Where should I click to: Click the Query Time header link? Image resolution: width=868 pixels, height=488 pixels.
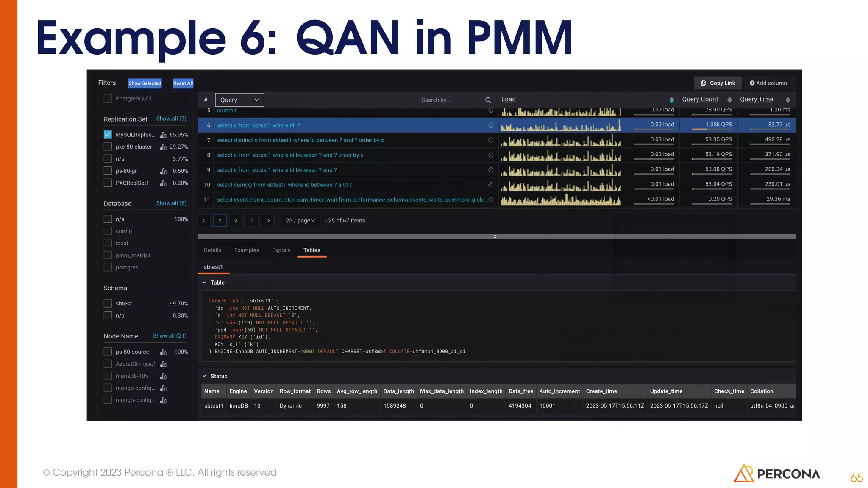tap(757, 100)
